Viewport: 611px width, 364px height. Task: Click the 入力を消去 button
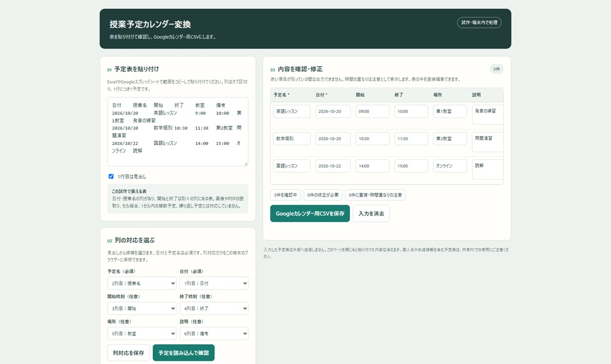[x=371, y=214]
